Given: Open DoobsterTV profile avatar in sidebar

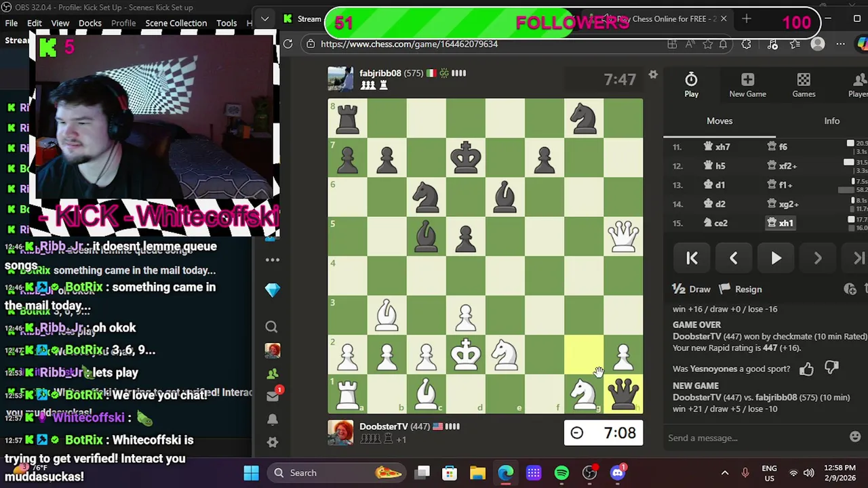Looking at the screenshot, I should (273, 350).
